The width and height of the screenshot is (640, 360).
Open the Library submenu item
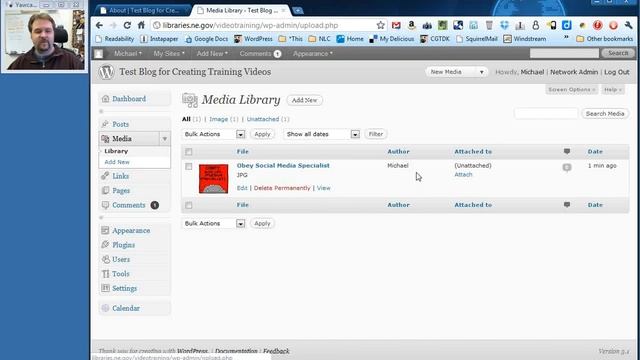116,151
